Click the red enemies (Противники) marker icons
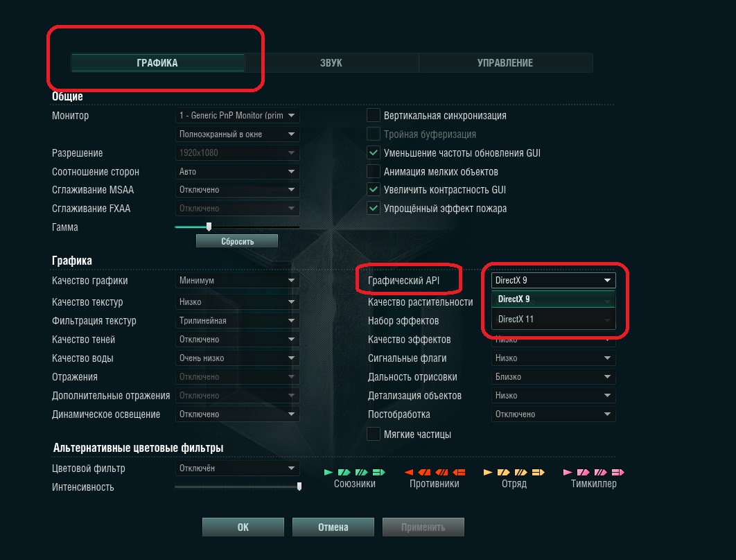This screenshot has width=736, height=560. tap(435, 472)
